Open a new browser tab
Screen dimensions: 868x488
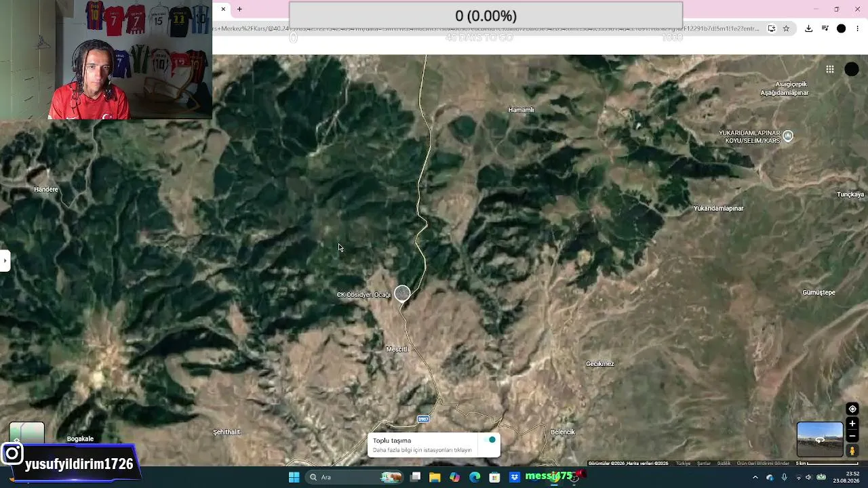tap(239, 9)
